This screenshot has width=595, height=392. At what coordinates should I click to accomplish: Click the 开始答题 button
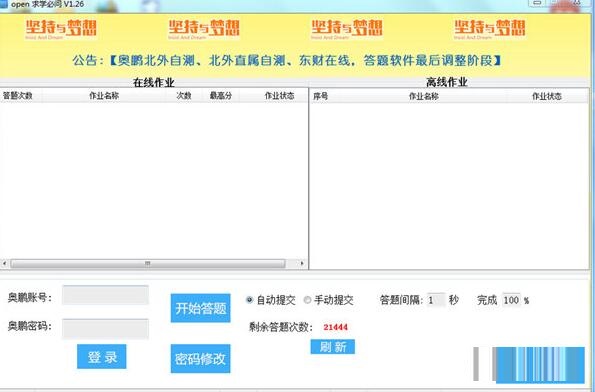pos(200,308)
